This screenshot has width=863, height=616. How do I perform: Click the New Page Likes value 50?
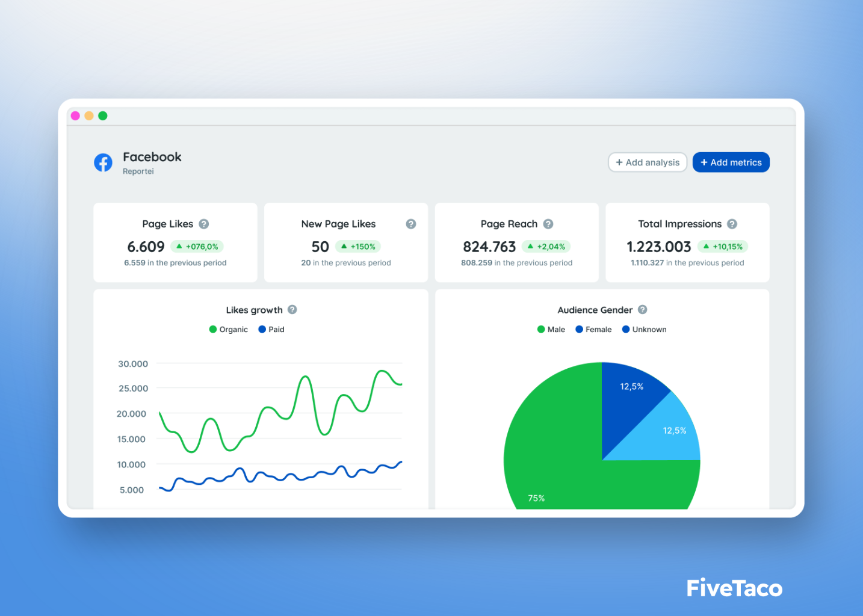(320, 247)
